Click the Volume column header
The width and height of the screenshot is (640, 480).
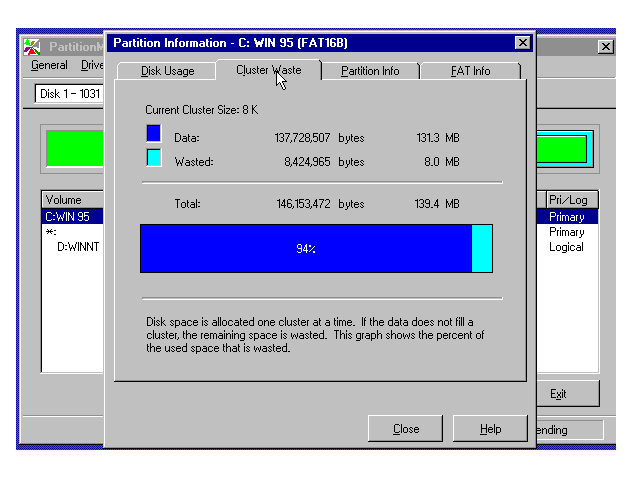(x=73, y=200)
